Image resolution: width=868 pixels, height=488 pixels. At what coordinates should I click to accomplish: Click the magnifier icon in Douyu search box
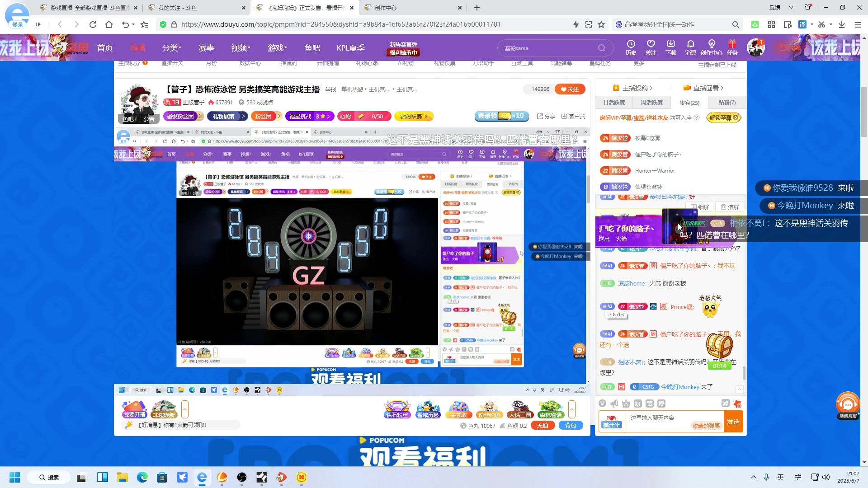602,48
